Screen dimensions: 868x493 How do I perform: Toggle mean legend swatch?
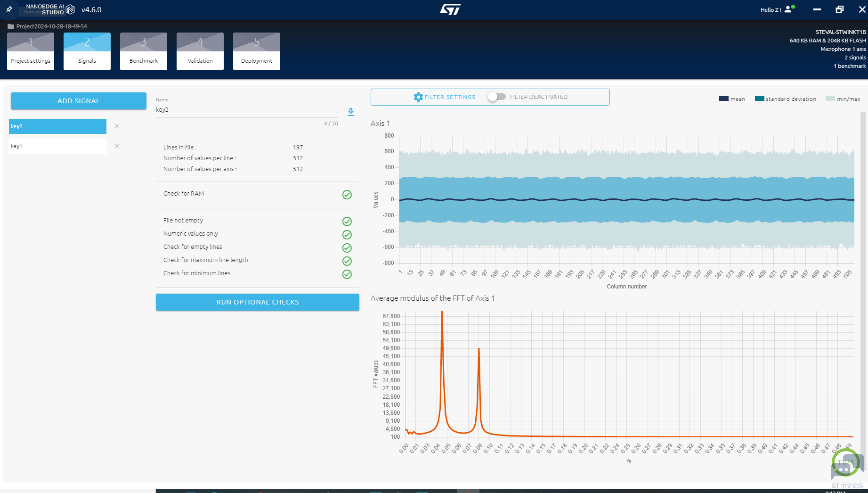(x=724, y=99)
